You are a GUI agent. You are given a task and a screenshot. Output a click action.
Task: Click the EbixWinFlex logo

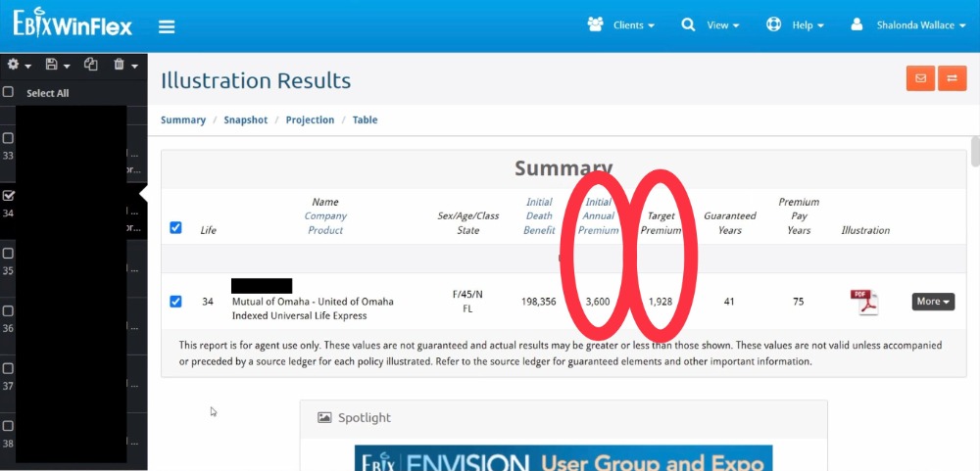click(x=73, y=24)
